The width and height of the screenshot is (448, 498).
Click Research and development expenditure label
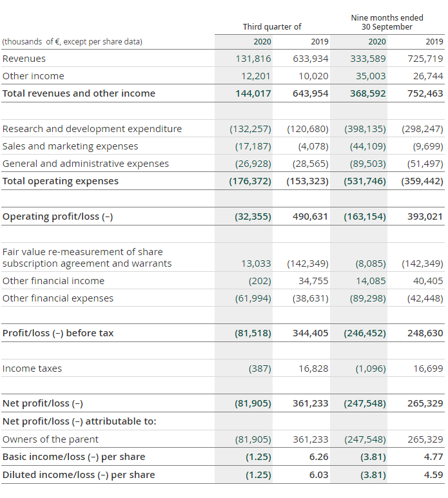coord(92,129)
